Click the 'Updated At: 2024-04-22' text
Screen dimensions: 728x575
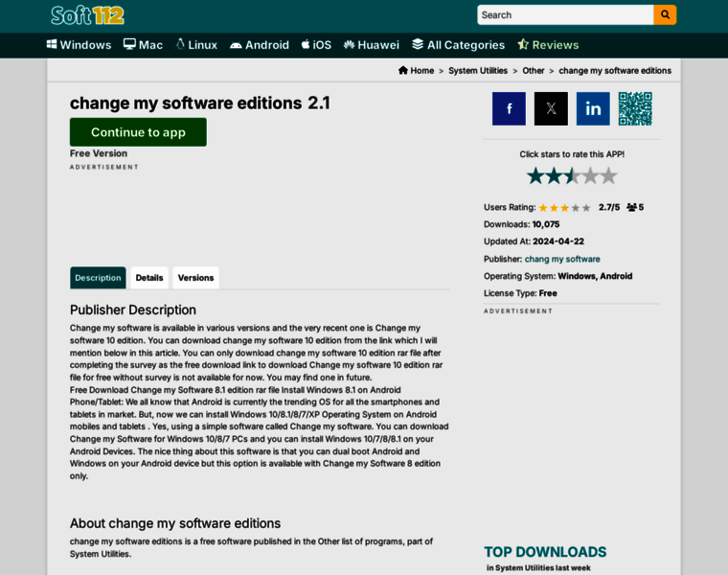[534, 241]
